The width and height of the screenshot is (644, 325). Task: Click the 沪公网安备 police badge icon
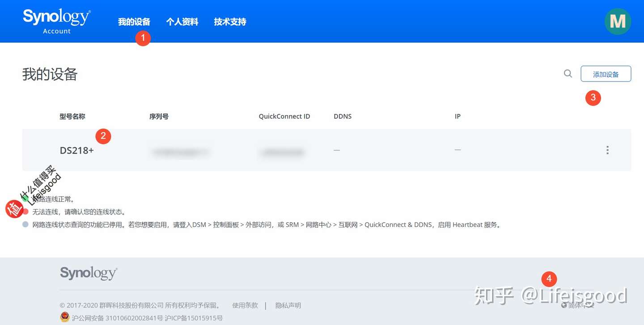[x=65, y=317]
